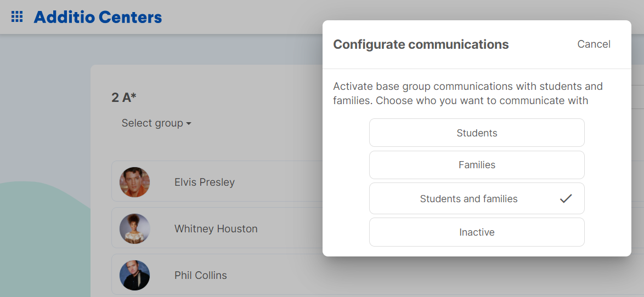This screenshot has width=644, height=297.
Task: Open Whitney Houston's profile photo
Action: click(x=135, y=229)
